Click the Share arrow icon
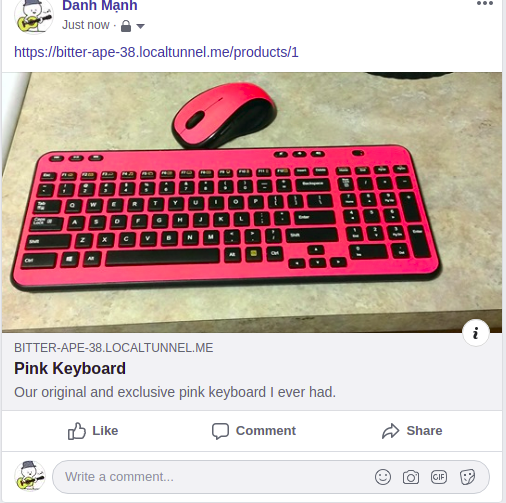Viewport: 506px width, 503px height. click(x=390, y=431)
